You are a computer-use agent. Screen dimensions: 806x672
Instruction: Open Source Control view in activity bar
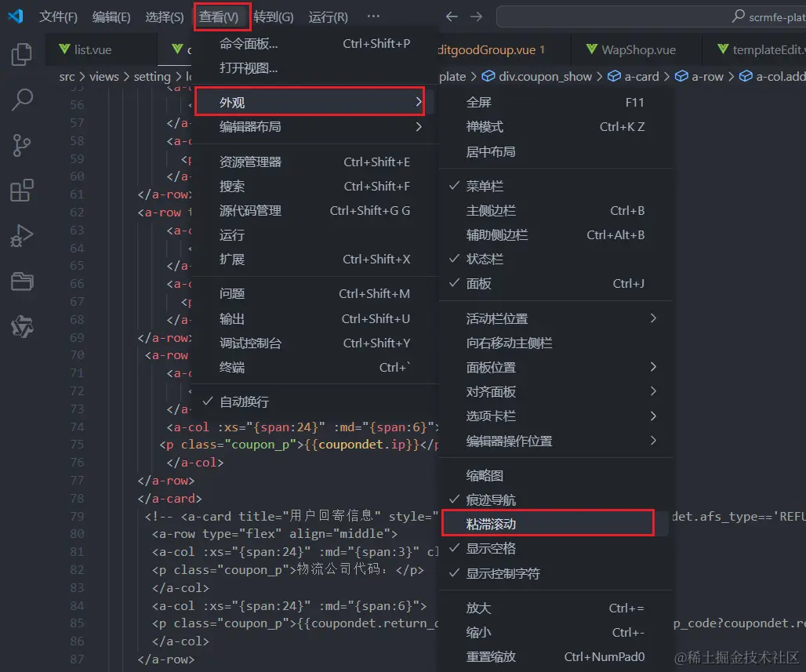[x=22, y=146]
